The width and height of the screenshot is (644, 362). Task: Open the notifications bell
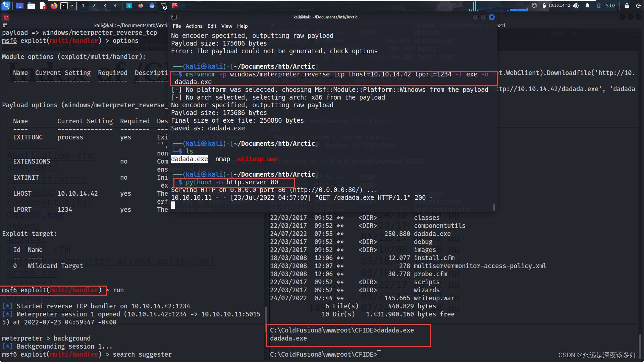[587, 6]
